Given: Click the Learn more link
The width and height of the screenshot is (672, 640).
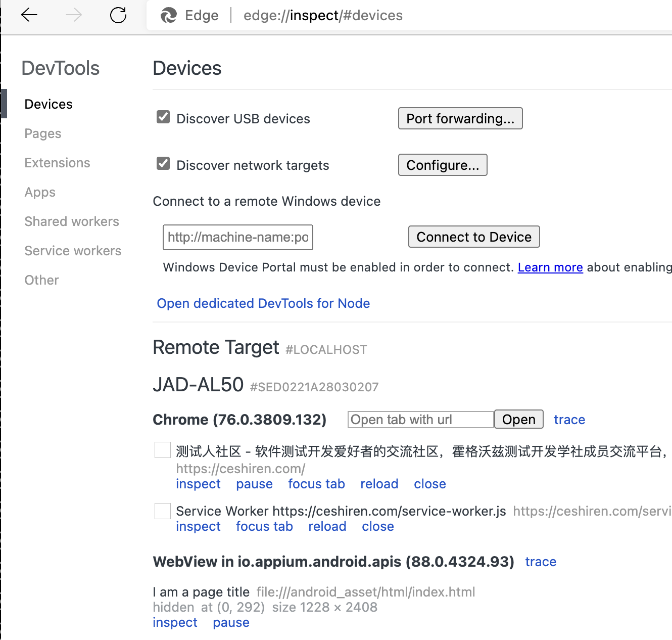Looking at the screenshot, I should (x=550, y=267).
